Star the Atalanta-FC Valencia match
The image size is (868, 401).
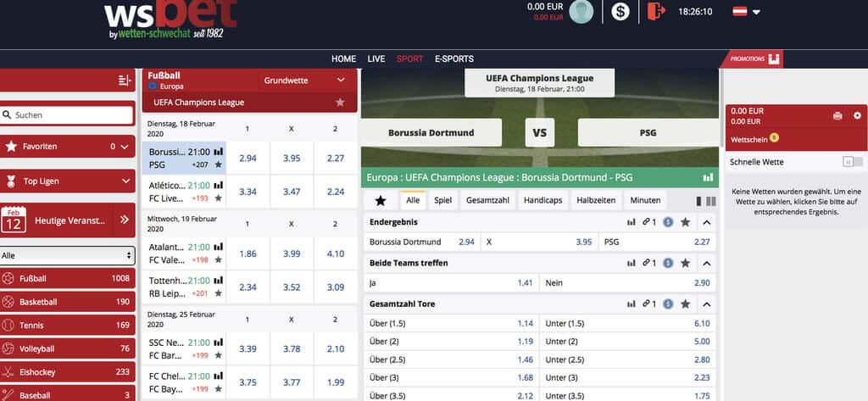(x=218, y=259)
